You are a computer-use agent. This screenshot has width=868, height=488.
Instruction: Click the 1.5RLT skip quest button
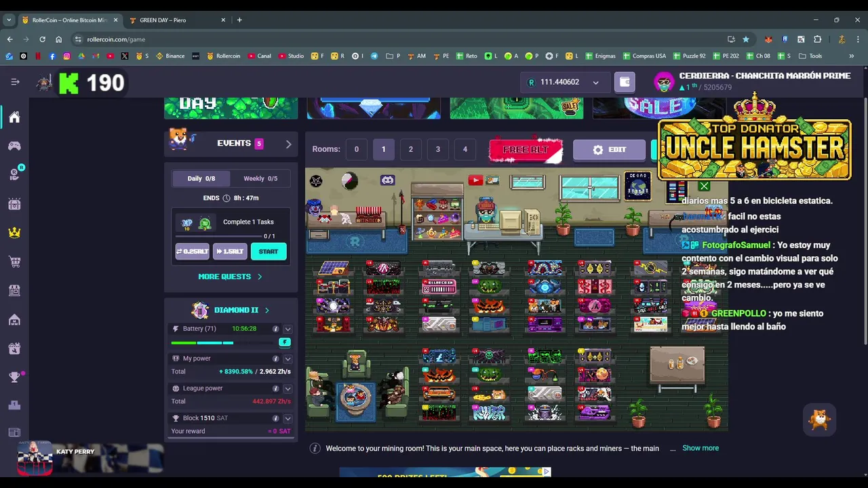click(230, 251)
